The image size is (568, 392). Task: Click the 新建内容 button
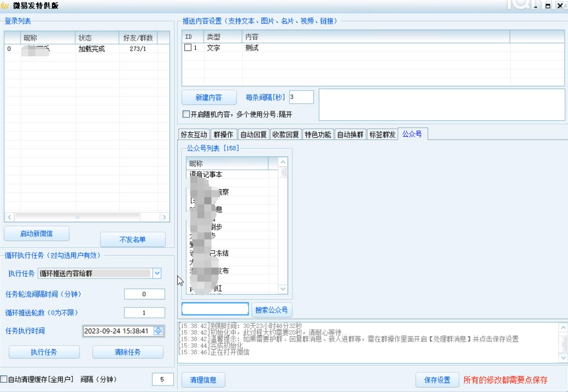point(208,97)
